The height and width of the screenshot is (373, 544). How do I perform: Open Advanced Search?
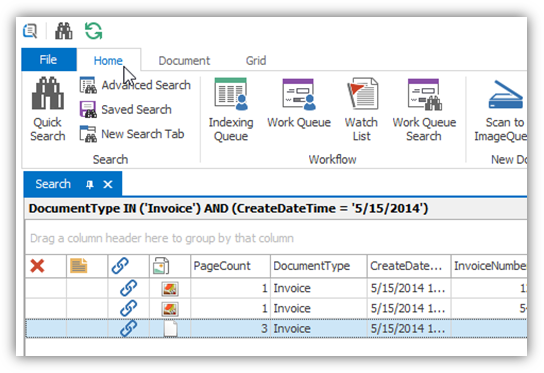coord(135,85)
